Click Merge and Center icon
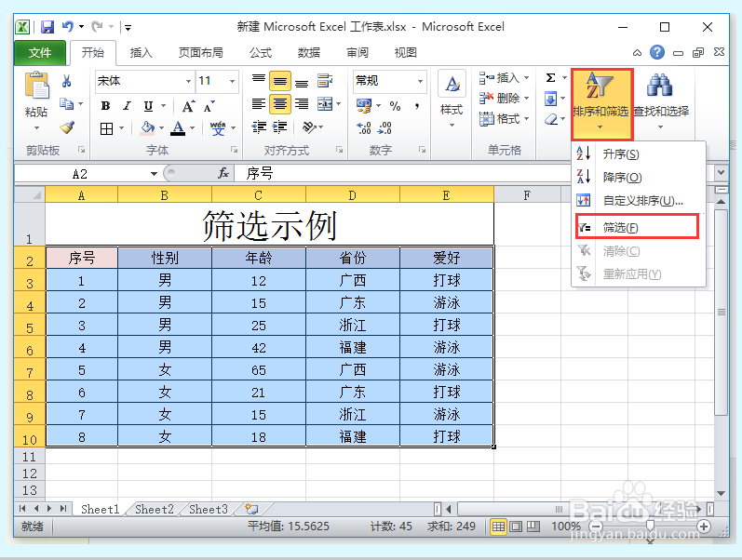The width and height of the screenshot is (742, 560). tap(325, 103)
